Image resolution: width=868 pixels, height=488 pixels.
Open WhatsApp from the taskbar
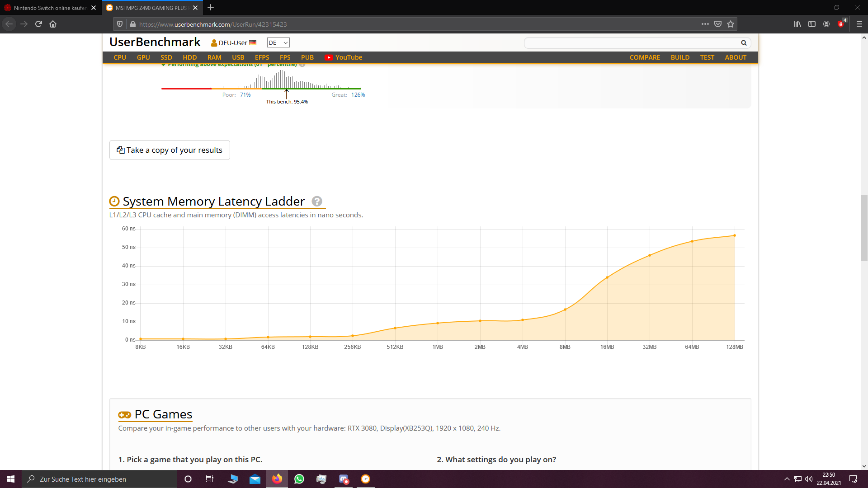299,479
